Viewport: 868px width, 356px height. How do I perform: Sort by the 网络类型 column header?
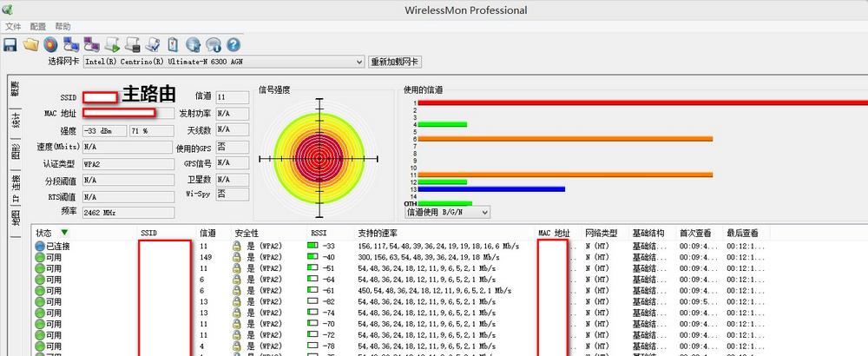tap(606, 233)
